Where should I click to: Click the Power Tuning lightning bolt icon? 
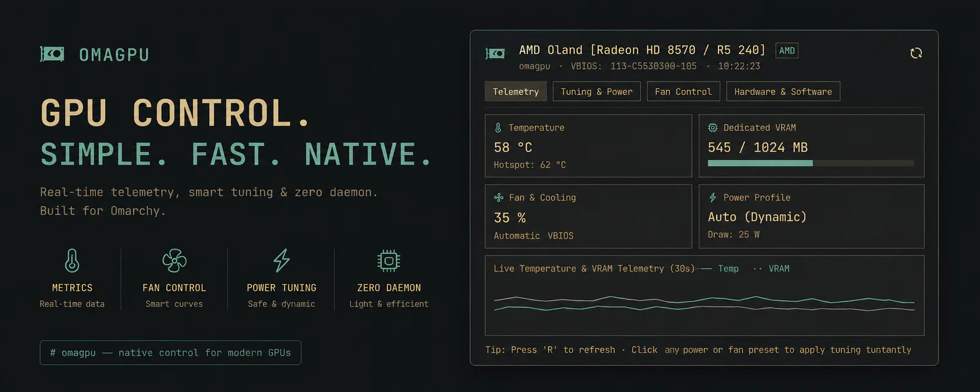281,260
